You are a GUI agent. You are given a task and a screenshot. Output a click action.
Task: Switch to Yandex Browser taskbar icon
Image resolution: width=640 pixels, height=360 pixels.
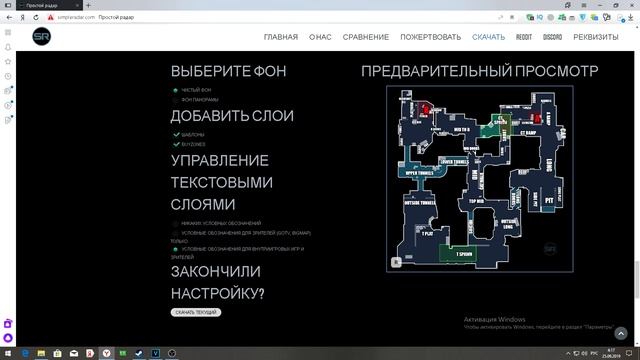(x=107, y=353)
